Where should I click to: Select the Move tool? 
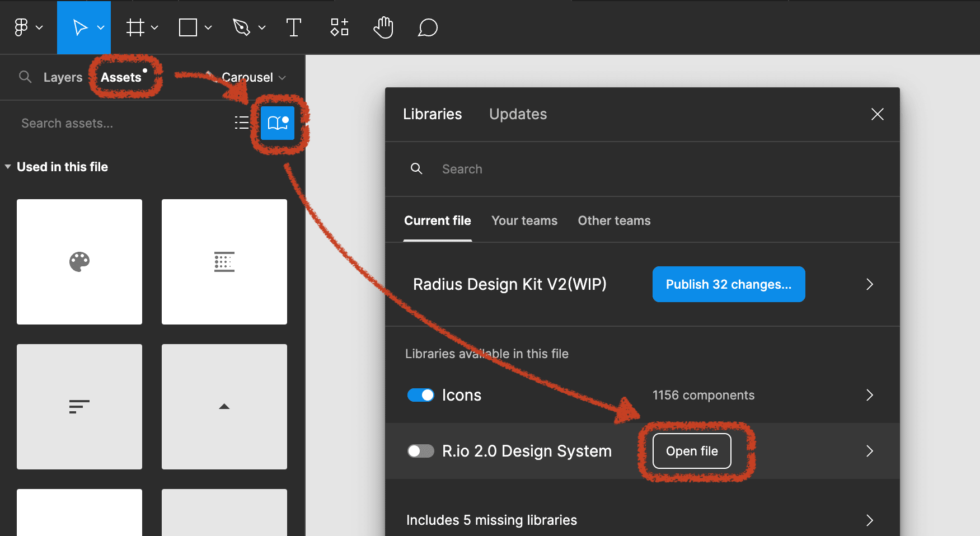coord(80,27)
